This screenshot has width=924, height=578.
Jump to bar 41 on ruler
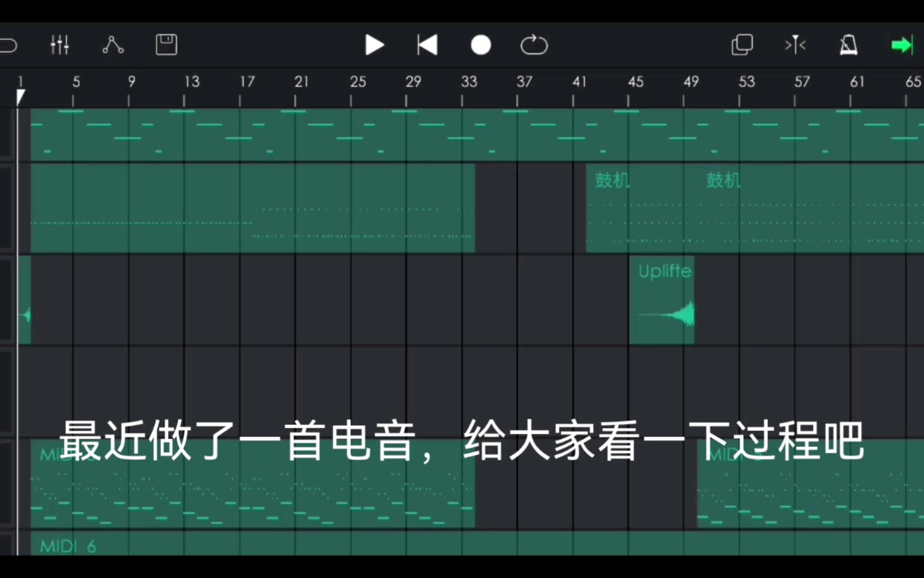click(579, 82)
